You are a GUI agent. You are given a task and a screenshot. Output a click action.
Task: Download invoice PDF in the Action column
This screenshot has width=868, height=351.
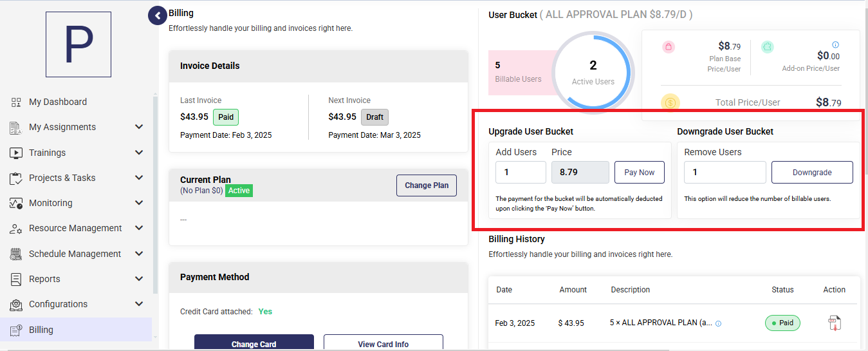835,323
